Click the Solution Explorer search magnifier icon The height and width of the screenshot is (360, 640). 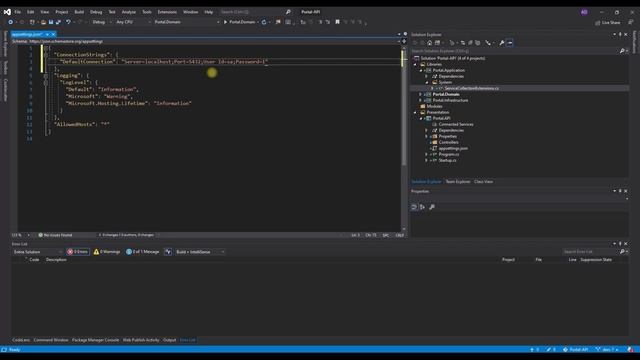point(622,51)
